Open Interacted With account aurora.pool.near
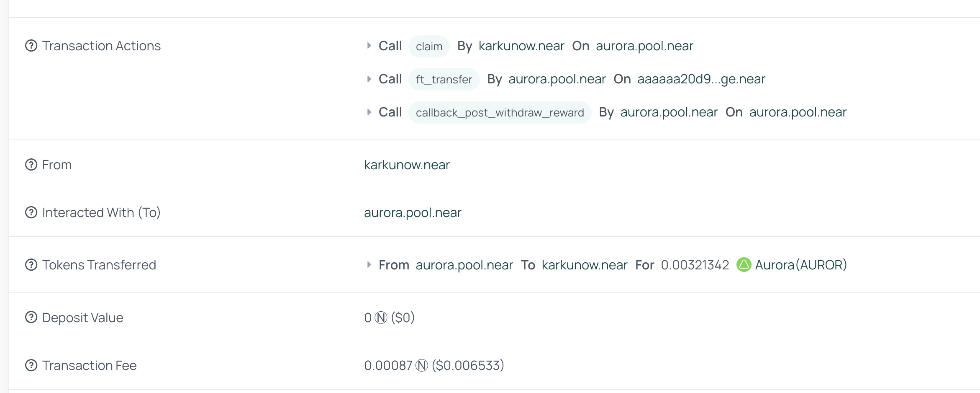The image size is (980, 393). (x=413, y=213)
